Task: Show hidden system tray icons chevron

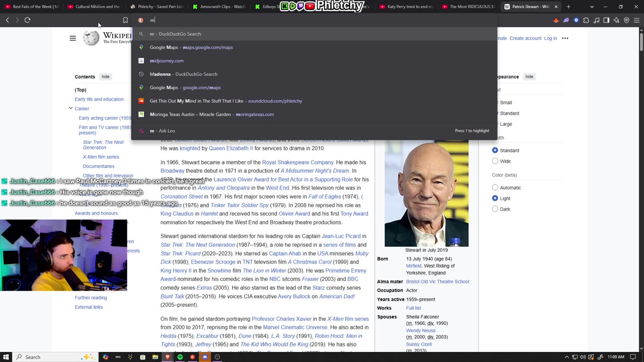Action: pyautogui.click(x=566, y=357)
